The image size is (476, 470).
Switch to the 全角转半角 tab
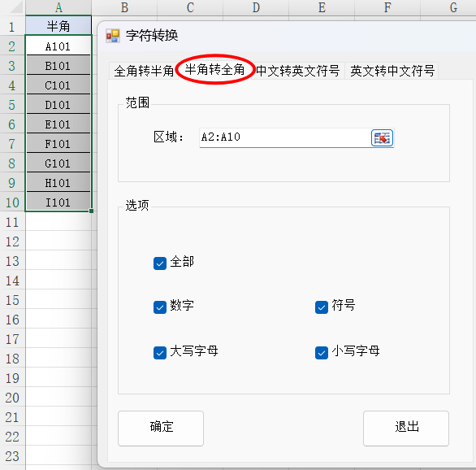click(x=144, y=71)
